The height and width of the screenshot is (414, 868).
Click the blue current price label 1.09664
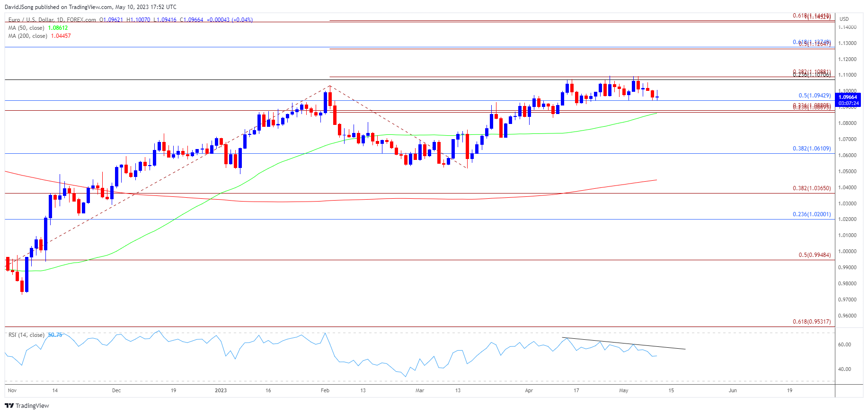(x=848, y=97)
